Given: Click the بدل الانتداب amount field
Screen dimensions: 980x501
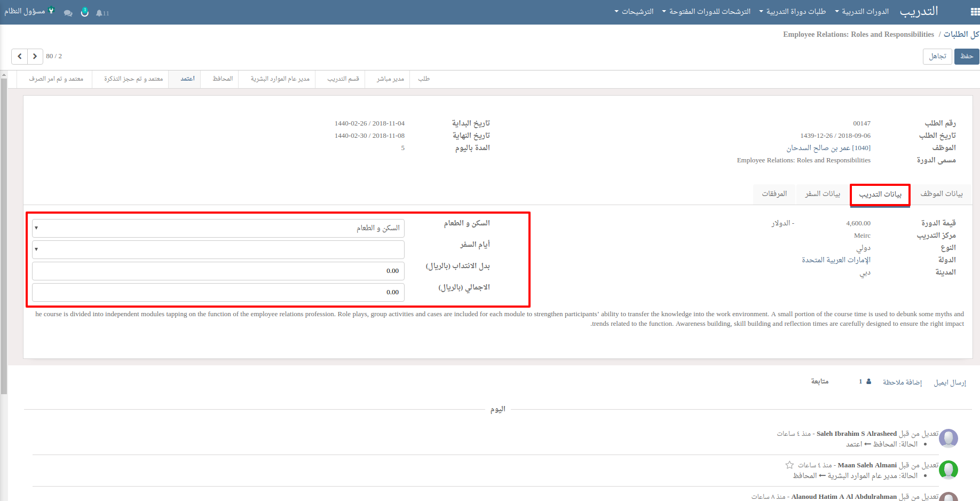Looking at the screenshot, I should 218,271.
